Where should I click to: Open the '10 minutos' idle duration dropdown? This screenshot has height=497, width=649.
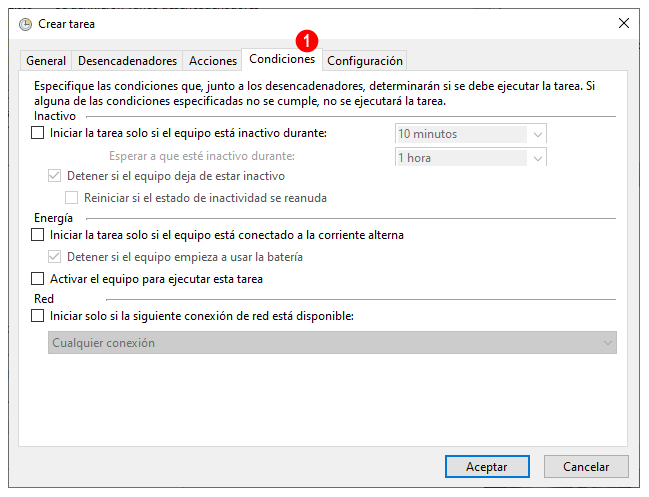[471, 134]
